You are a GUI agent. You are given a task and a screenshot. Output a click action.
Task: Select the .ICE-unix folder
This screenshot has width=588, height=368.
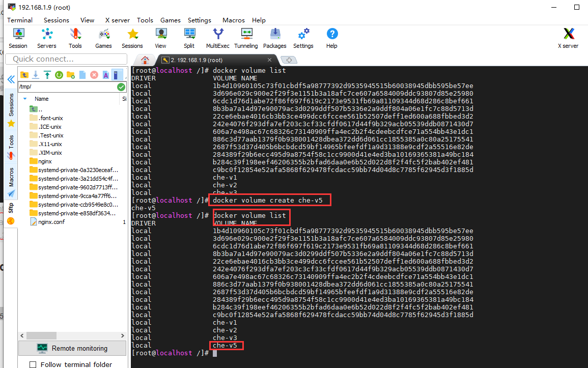(45, 127)
